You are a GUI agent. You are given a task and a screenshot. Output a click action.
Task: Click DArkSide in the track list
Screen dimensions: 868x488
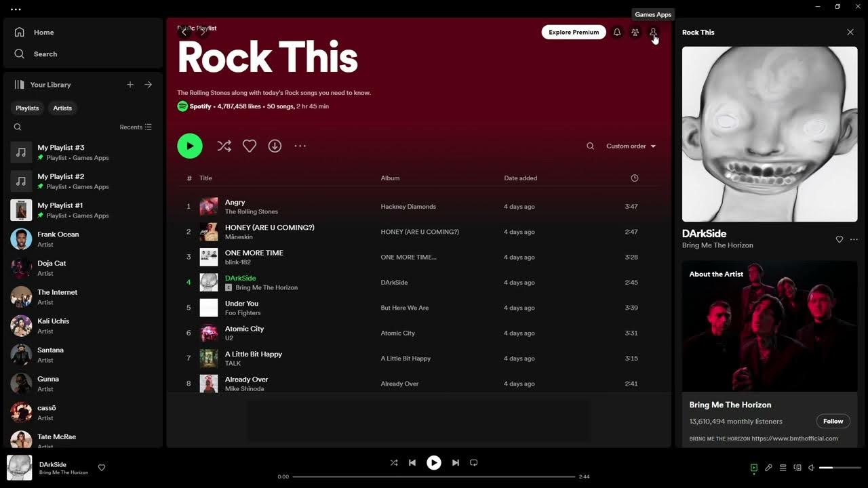[241, 278]
